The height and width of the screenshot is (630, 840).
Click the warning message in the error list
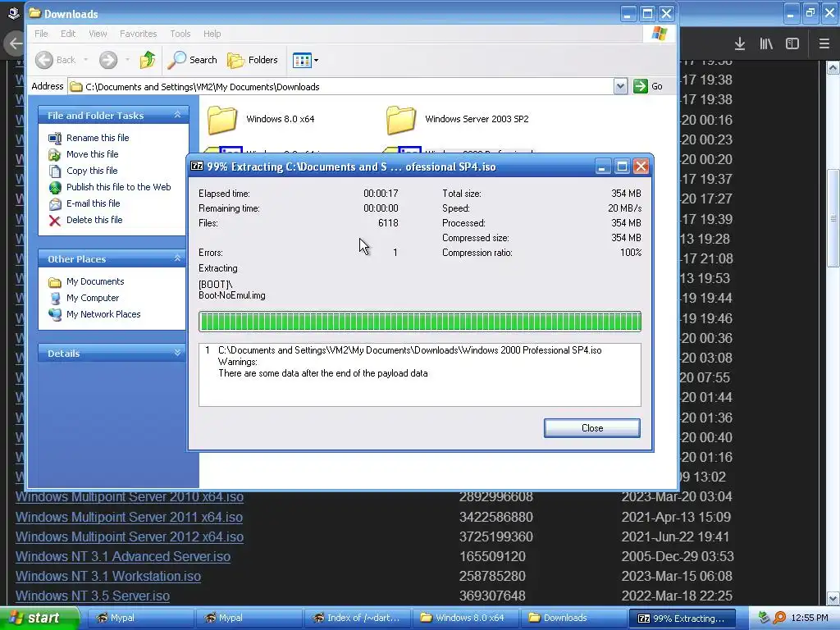pos(322,373)
